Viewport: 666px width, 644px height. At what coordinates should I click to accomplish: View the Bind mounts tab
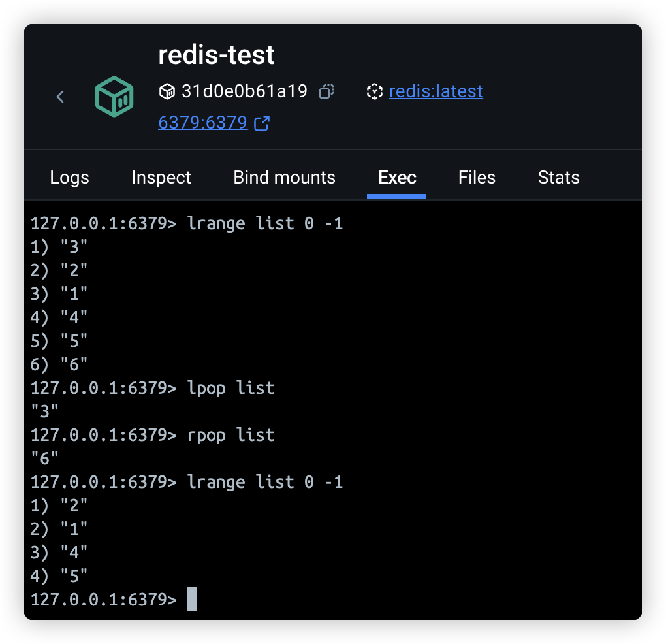pos(284,177)
